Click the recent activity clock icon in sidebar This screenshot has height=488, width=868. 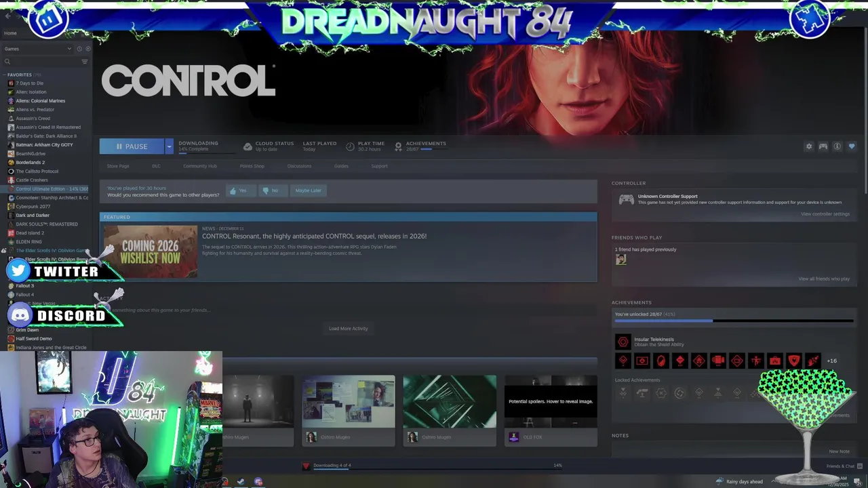[x=79, y=49]
